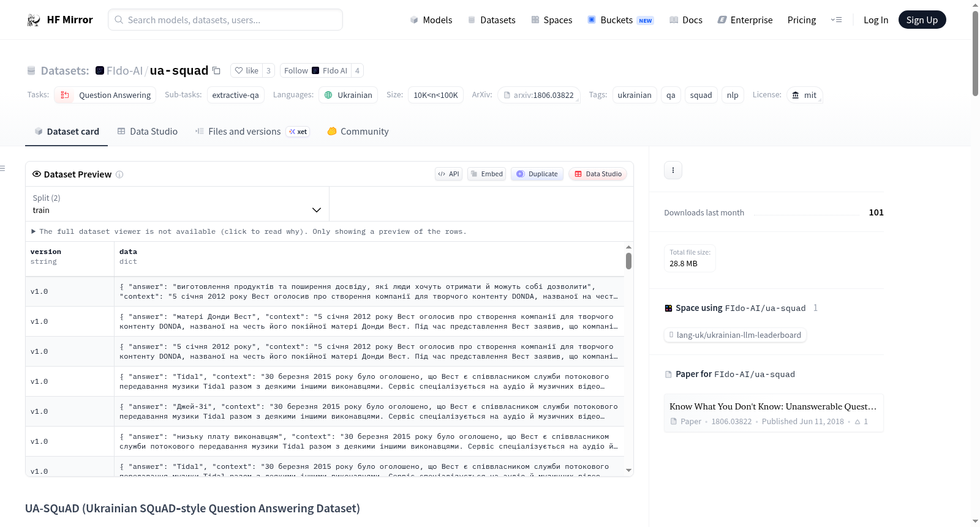
Task: Click the FIdo-AI owner link in title
Action: point(124,70)
